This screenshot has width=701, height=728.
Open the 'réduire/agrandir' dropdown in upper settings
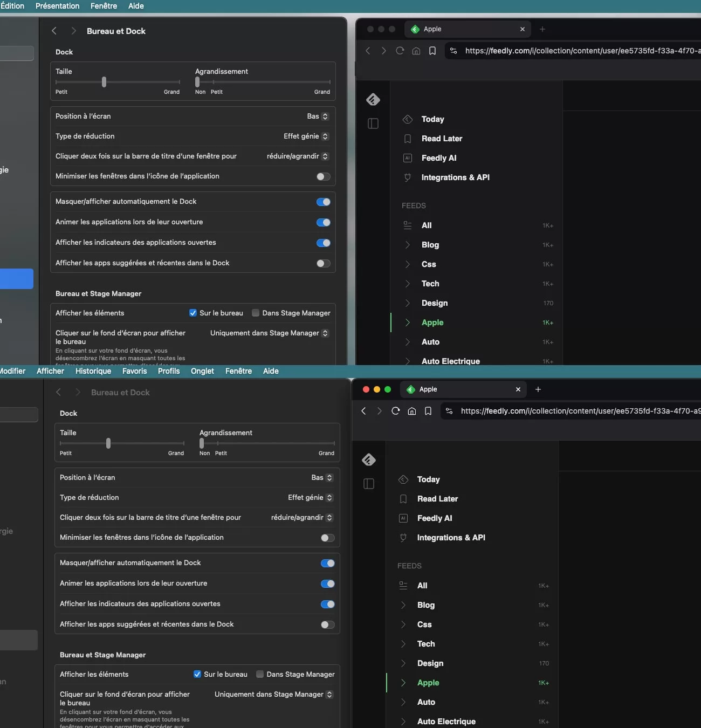click(298, 156)
